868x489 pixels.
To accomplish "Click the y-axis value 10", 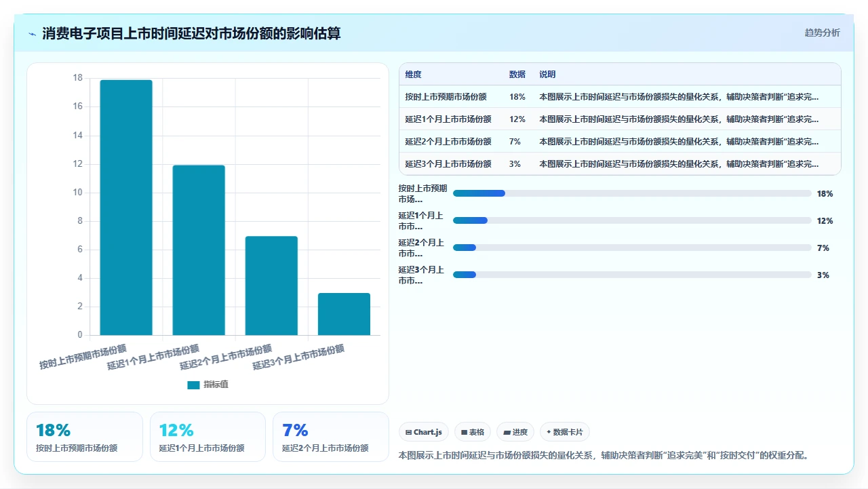I will pyautogui.click(x=77, y=192).
